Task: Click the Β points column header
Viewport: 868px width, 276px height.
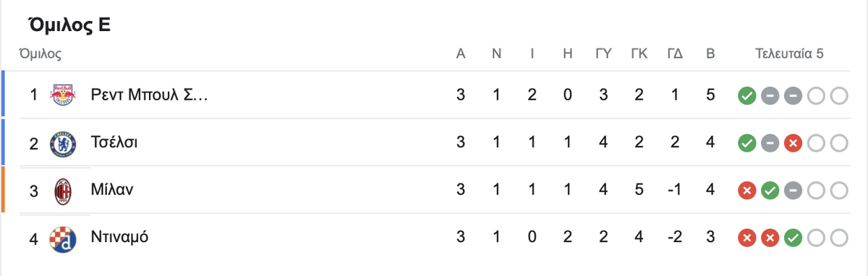Action: point(710,53)
